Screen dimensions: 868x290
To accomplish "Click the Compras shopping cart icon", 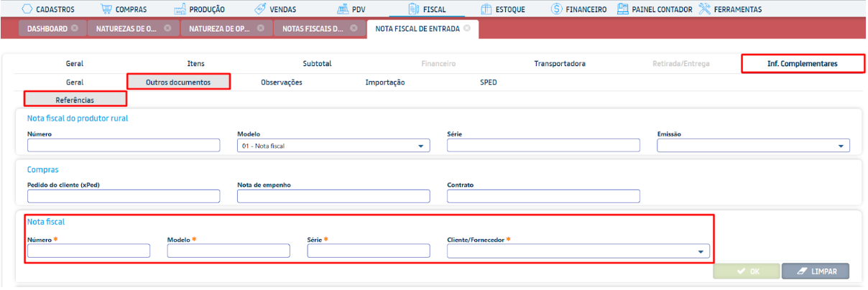I will pyautogui.click(x=106, y=9).
